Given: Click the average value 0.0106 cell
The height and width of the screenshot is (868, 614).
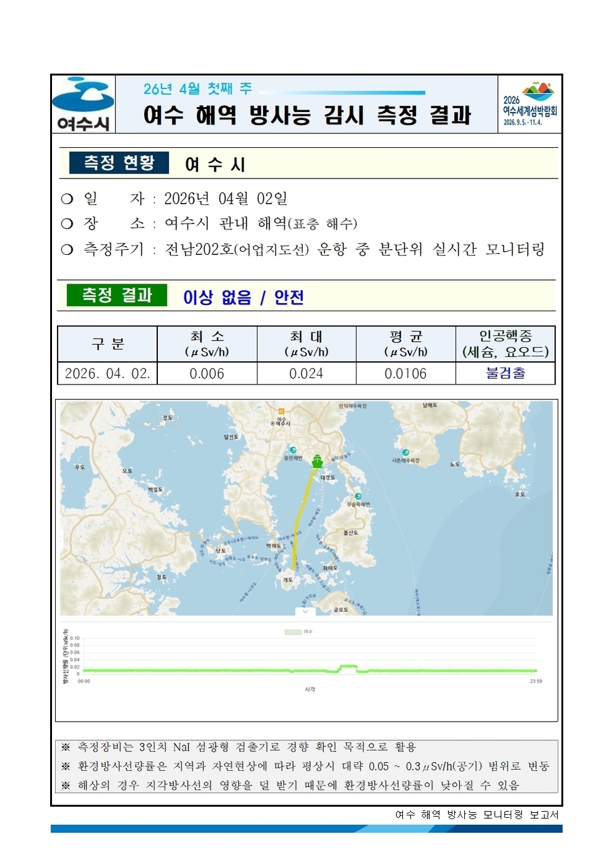Looking at the screenshot, I should [406, 373].
